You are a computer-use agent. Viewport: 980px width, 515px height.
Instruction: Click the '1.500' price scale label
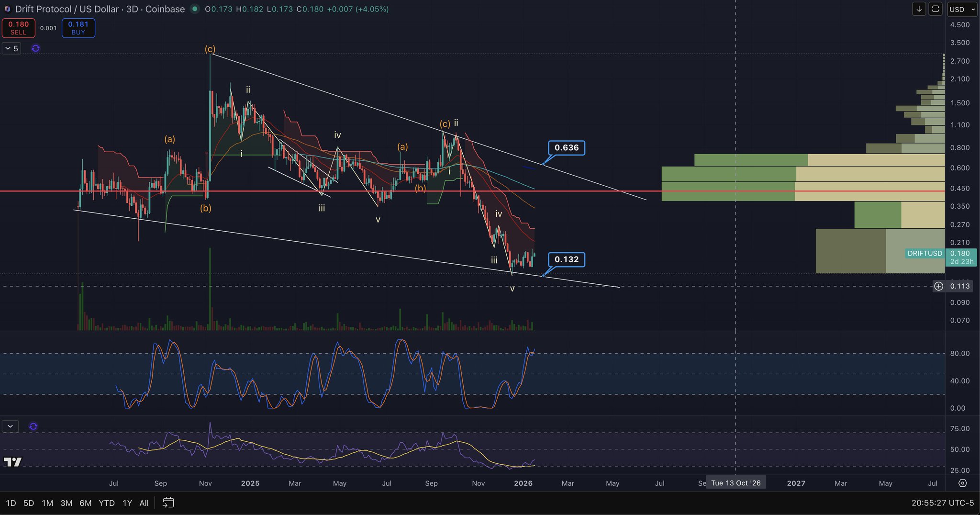pyautogui.click(x=960, y=103)
